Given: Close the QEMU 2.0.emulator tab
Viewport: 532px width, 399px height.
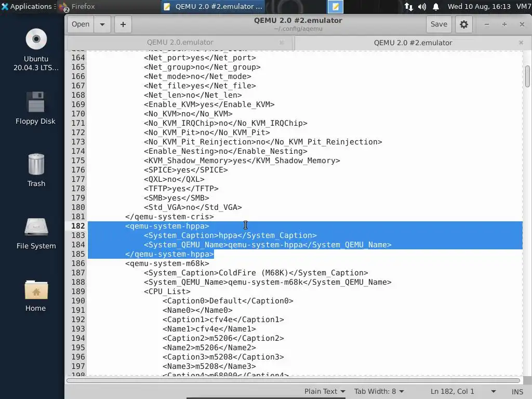Looking at the screenshot, I should 282,43.
